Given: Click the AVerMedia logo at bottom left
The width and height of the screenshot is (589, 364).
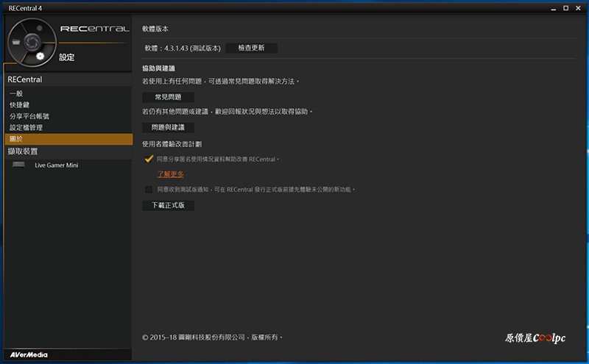Looking at the screenshot, I should click(29, 354).
